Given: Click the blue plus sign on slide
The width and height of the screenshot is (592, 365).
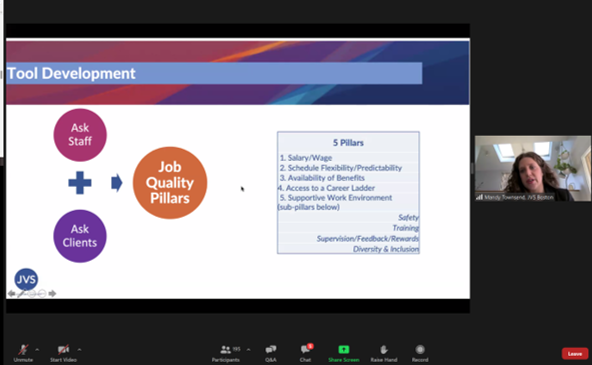Looking at the screenshot, I should (x=80, y=183).
